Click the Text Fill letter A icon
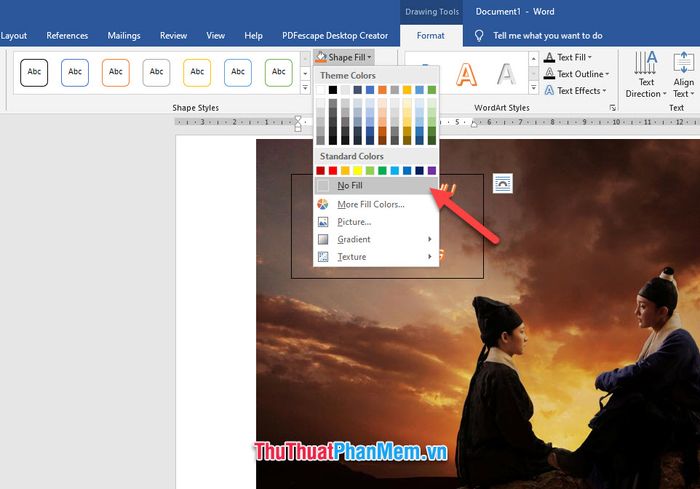This screenshot has height=489, width=700. click(x=549, y=57)
